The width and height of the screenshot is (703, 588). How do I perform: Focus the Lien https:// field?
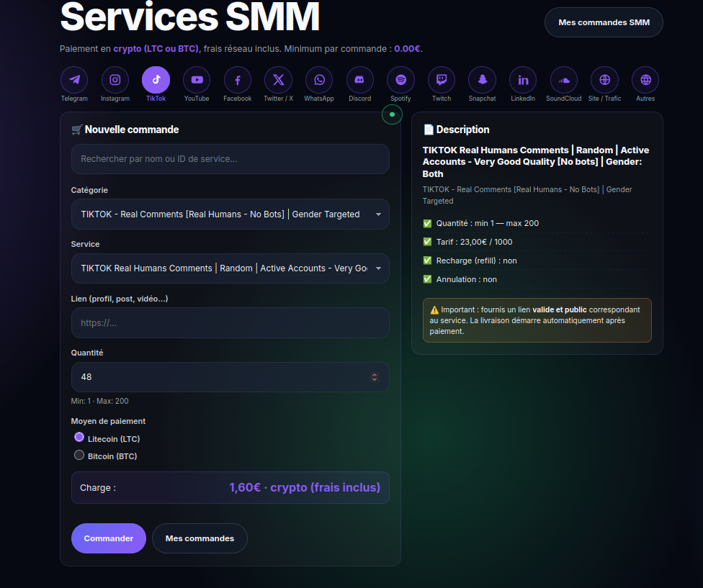(230, 323)
